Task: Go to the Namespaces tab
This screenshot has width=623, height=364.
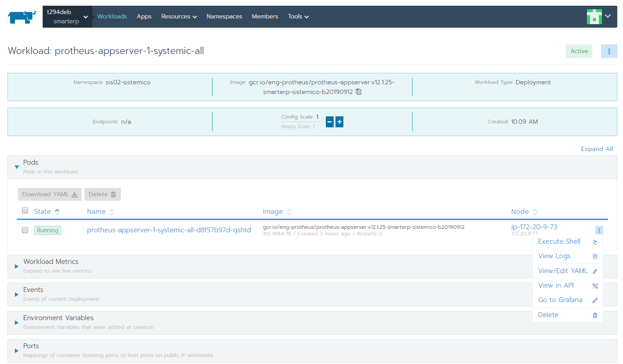Action: [x=224, y=17]
